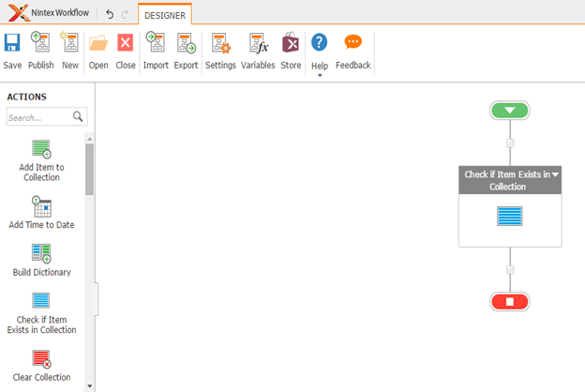Select the Add Item to Collection action

[41, 161]
